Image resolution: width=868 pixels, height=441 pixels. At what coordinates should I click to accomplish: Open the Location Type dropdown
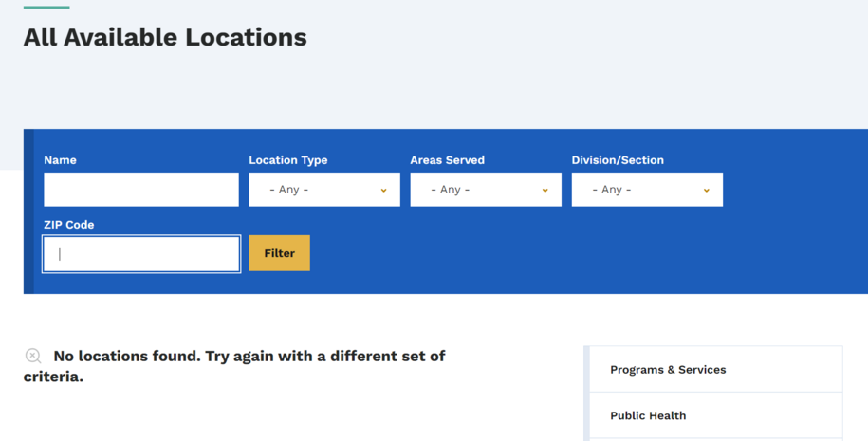pyautogui.click(x=323, y=190)
